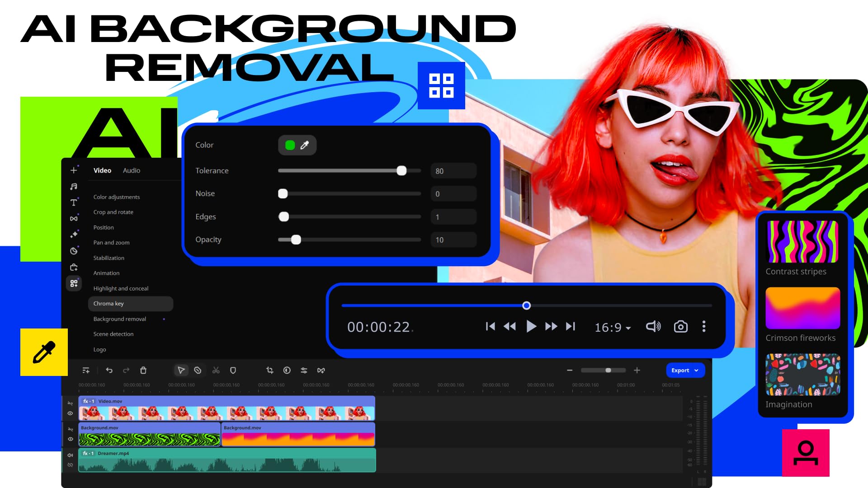Screen dimensions: 868x488
Task: Click the eyedropper next to the Color swatch
Action: [305, 145]
